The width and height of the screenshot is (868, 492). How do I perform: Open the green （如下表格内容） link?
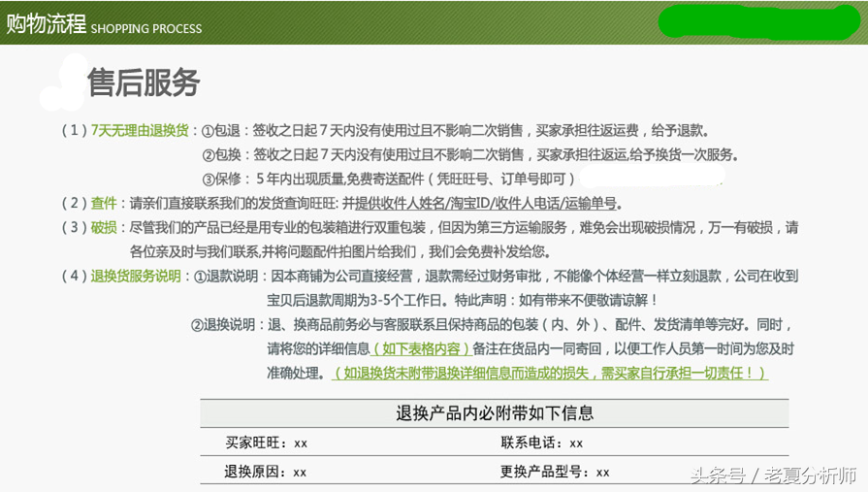tap(420, 349)
